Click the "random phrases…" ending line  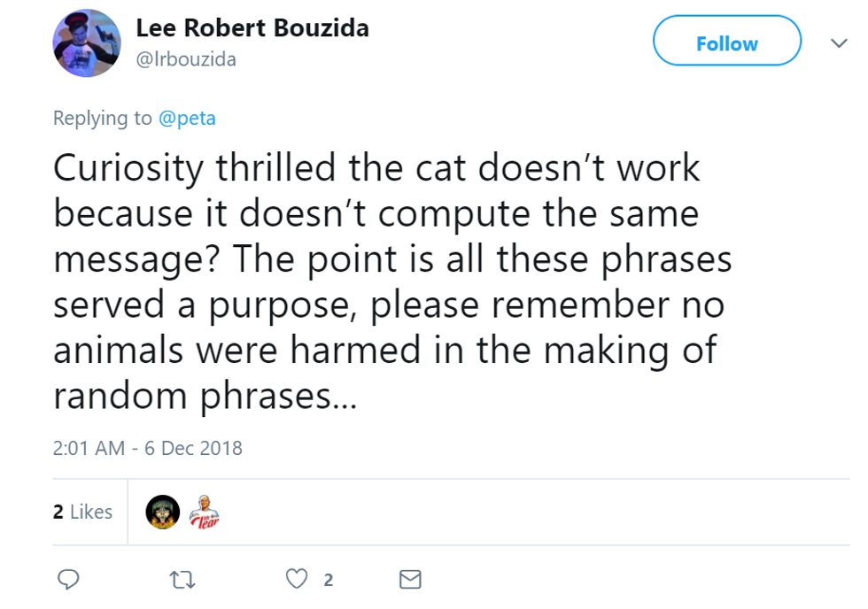click(x=205, y=396)
